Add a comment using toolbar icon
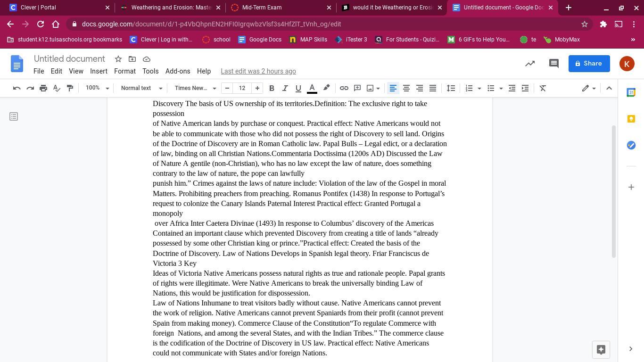 pos(357,88)
